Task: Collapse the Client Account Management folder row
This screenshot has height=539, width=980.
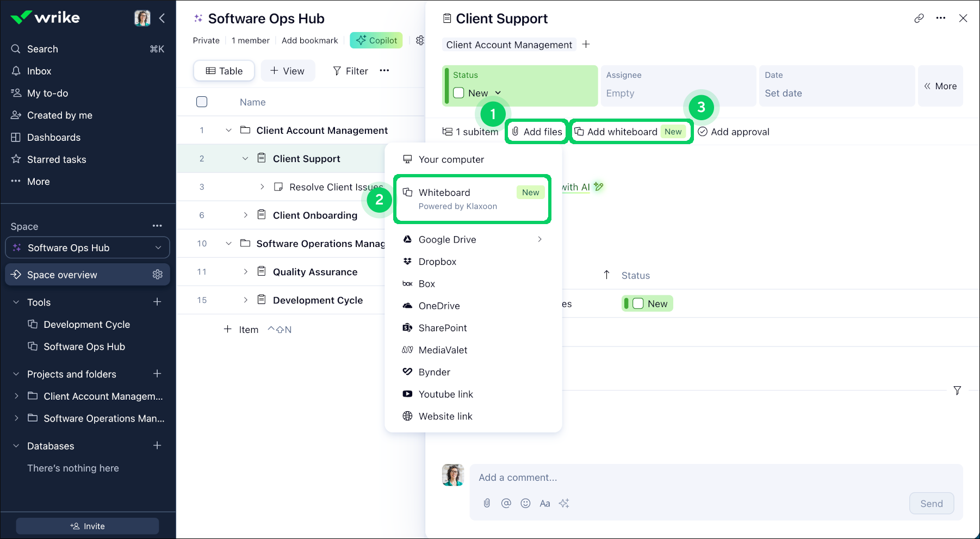Action: pyautogui.click(x=228, y=131)
